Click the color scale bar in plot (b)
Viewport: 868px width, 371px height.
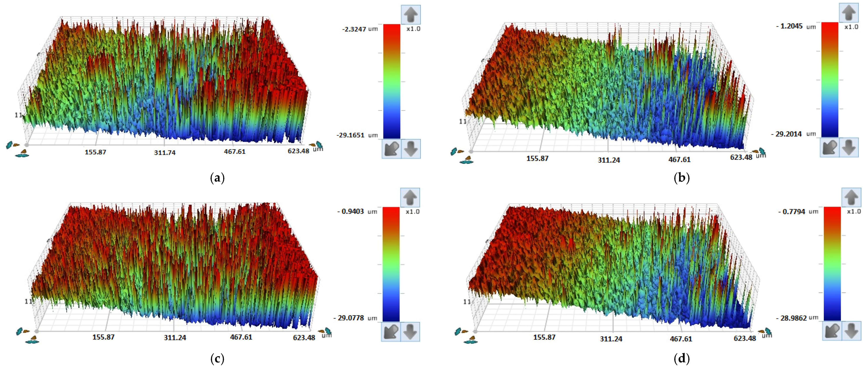click(830, 80)
